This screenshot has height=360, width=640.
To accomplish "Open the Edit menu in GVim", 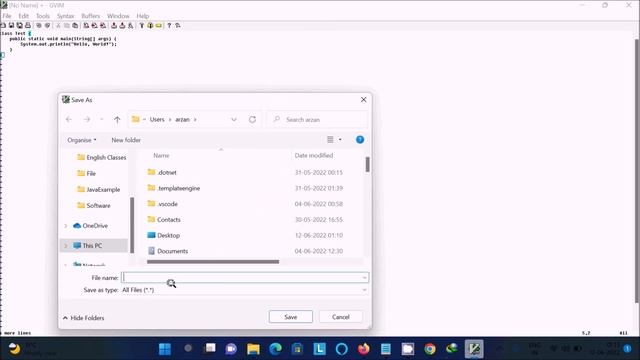I will (x=24, y=16).
